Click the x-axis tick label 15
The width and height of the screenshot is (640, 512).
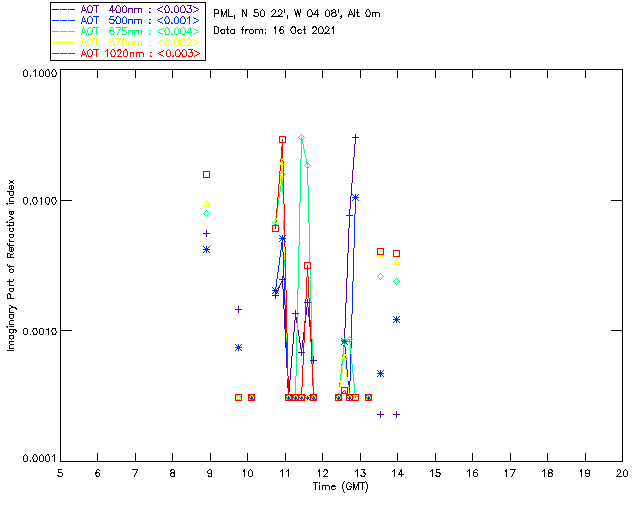[435, 473]
